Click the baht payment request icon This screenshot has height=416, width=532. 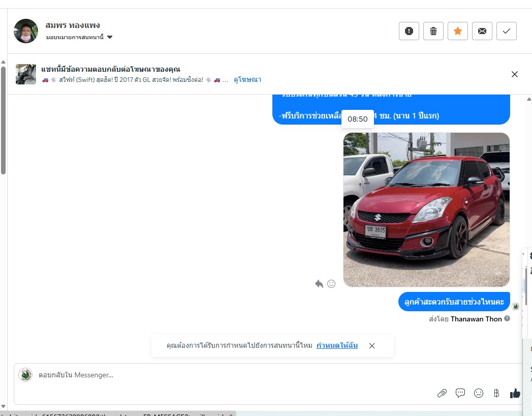pyautogui.click(x=496, y=393)
